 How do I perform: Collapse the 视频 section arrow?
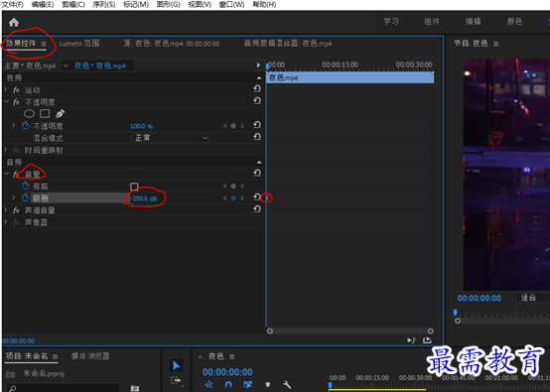tap(259, 77)
